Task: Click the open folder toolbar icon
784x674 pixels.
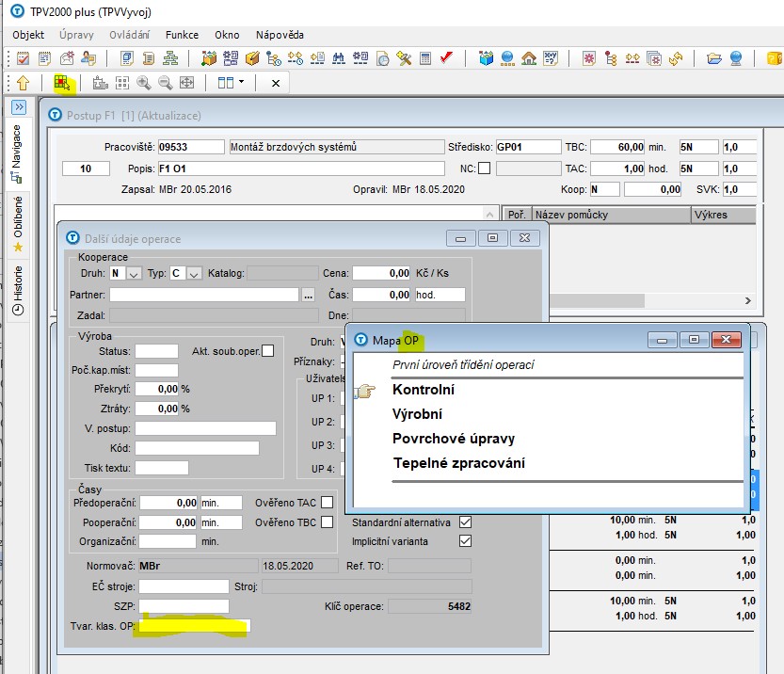Action: [x=714, y=58]
